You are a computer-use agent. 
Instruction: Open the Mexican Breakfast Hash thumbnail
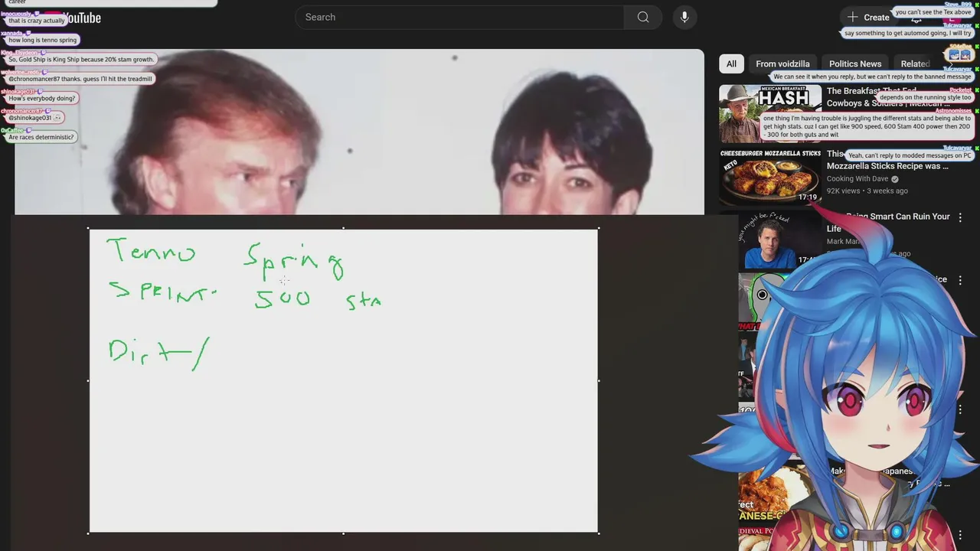[x=770, y=113]
